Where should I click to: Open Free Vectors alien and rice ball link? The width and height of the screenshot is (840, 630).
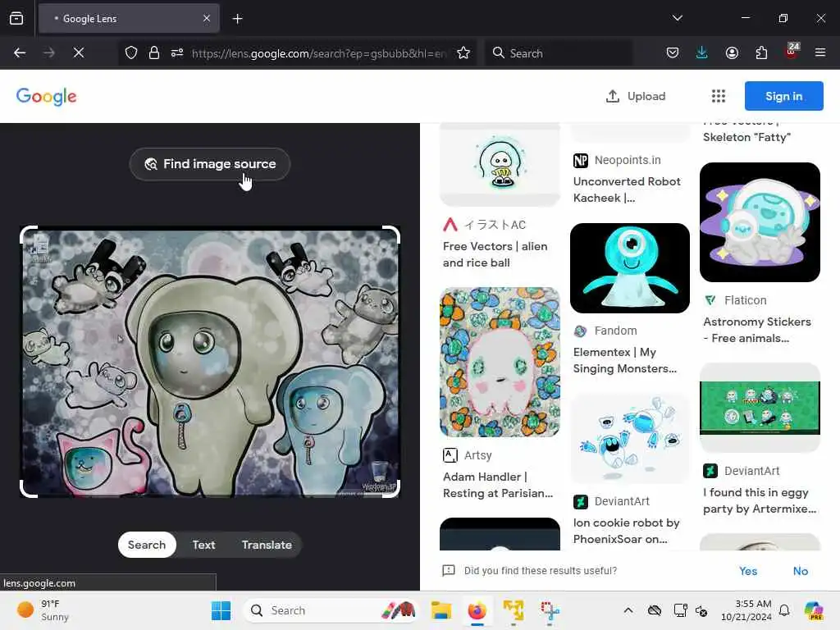[x=495, y=254]
